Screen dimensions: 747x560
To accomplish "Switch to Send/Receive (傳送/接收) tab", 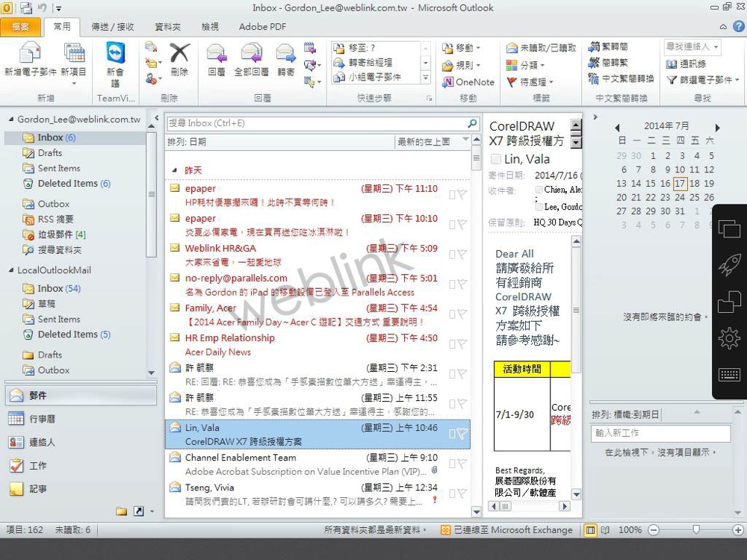I will point(113,27).
